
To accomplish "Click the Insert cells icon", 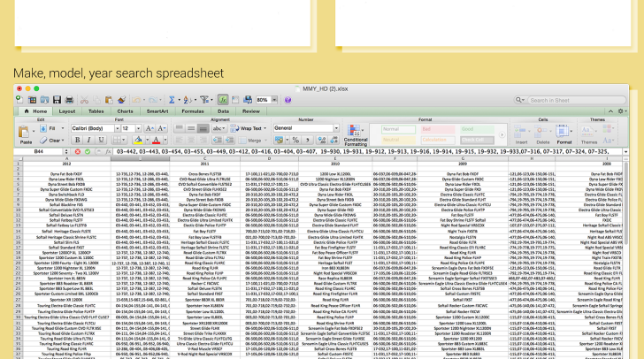I will pos(520,133).
